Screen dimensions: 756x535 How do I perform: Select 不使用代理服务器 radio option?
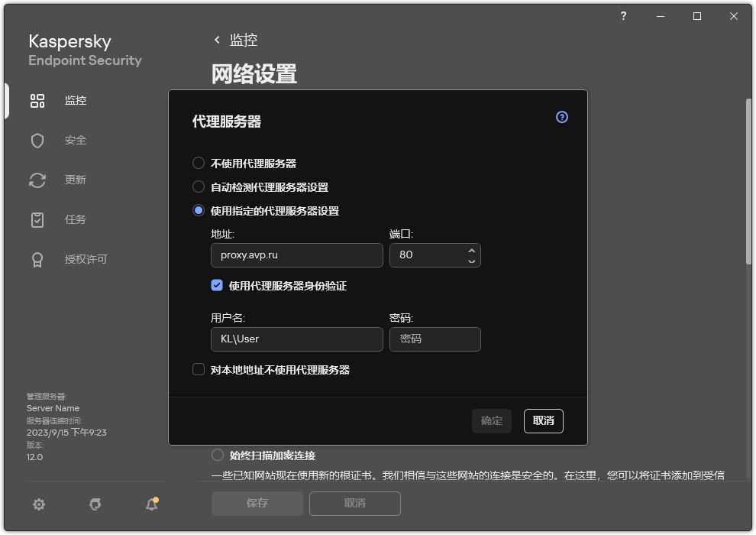pos(199,163)
